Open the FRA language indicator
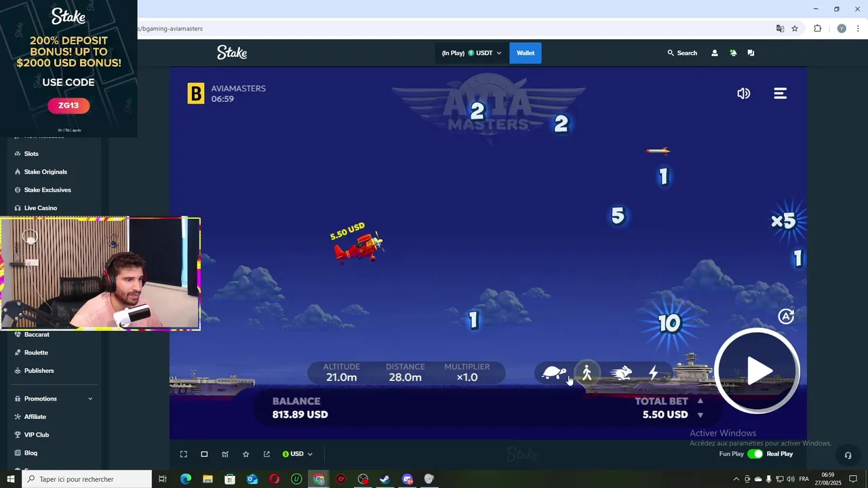 click(804, 479)
